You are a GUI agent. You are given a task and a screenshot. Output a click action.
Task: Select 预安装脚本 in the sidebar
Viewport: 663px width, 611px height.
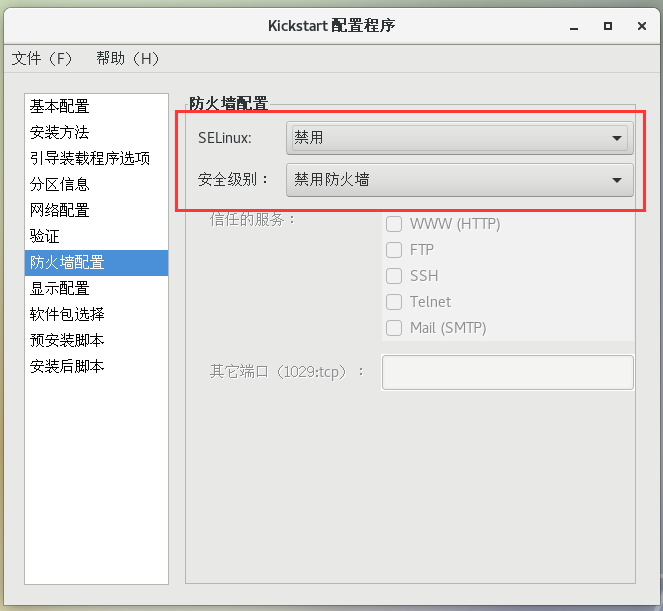[x=96, y=340]
